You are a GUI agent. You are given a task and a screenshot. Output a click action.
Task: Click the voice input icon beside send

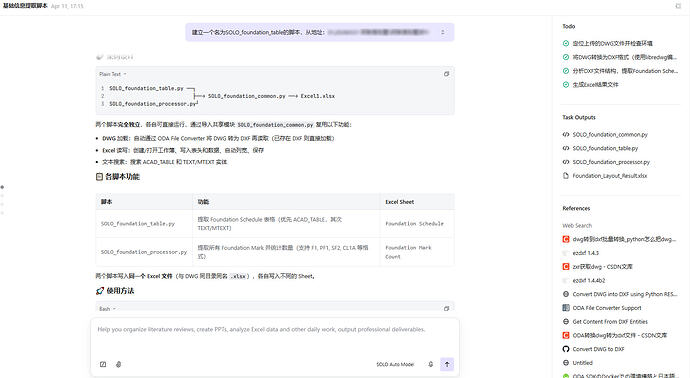[x=430, y=364]
